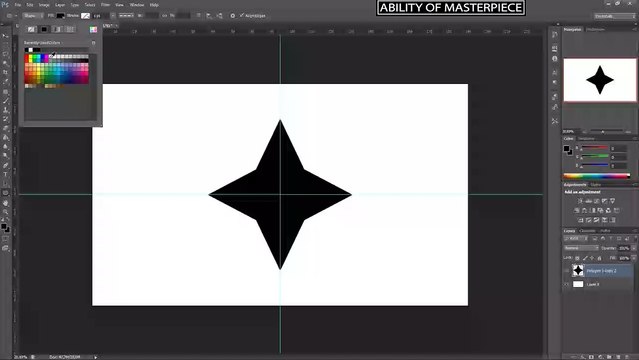Click the Fill color swatch in options bar
The height and width of the screenshot is (360, 639).
coord(60,15)
